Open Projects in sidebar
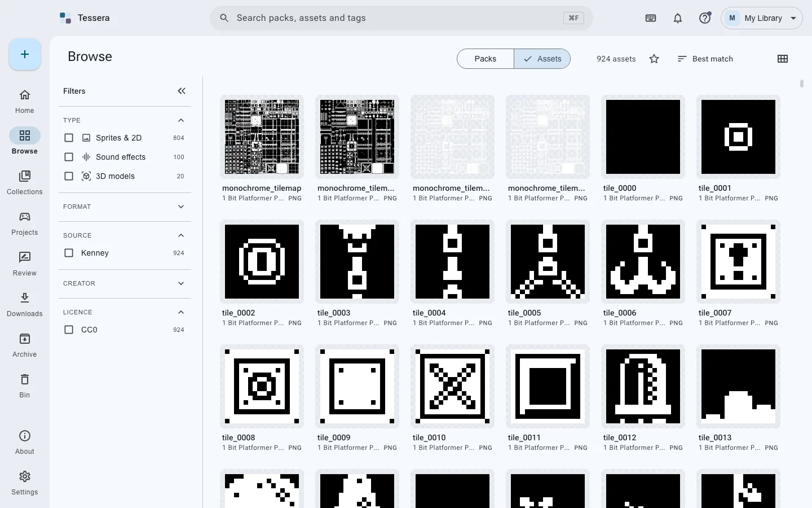Image resolution: width=812 pixels, height=508 pixels. click(25, 224)
